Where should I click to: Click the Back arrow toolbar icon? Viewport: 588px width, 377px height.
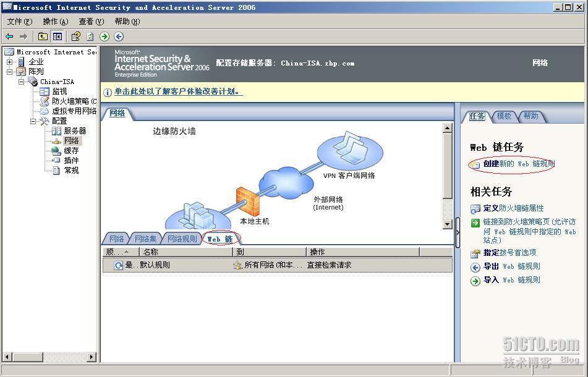click(9, 36)
